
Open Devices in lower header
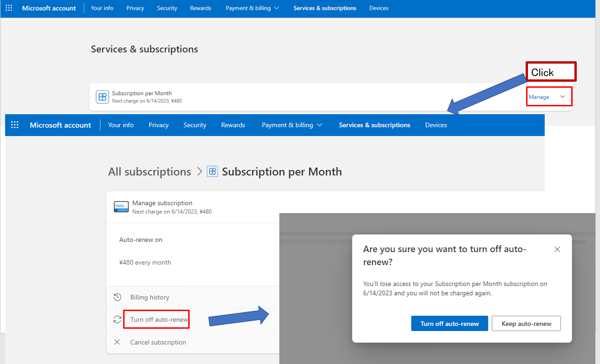pyautogui.click(x=436, y=125)
